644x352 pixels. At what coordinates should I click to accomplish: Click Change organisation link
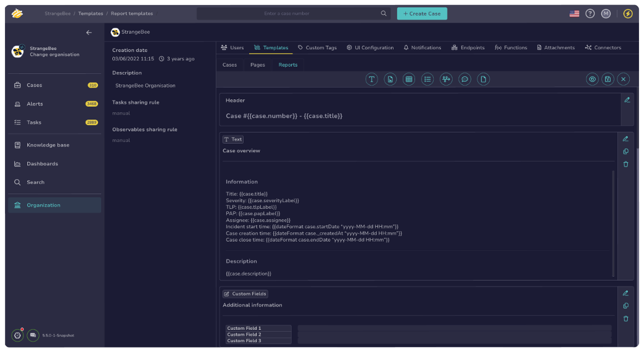(x=54, y=55)
